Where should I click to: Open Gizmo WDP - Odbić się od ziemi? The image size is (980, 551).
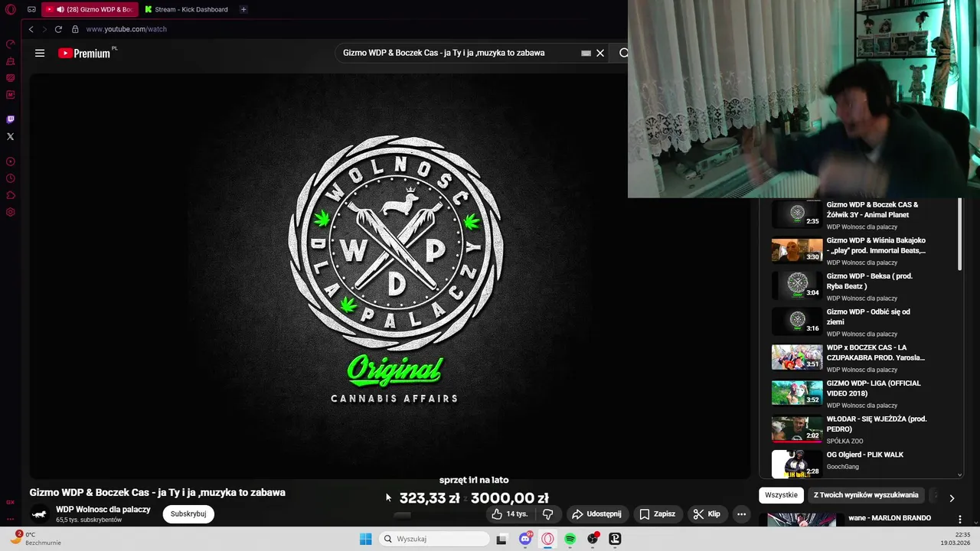coord(868,317)
